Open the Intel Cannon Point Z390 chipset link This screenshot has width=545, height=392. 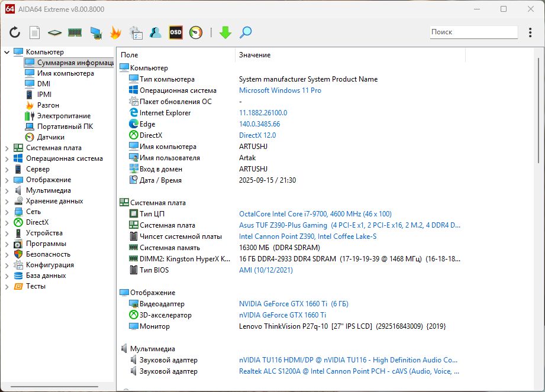pyautogui.click(x=308, y=237)
